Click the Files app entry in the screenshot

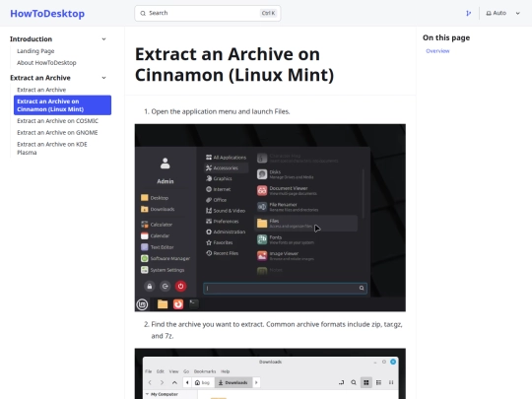pyautogui.click(x=305, y=224)
